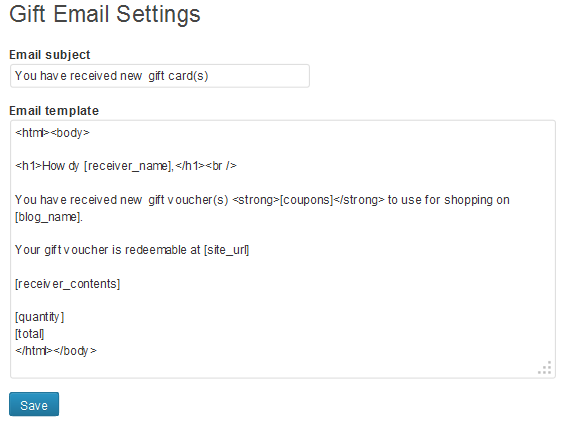The height and width of the screenshot is (429, 588).
Task: Click the [receiver_contents] placeholder line
Action: click(x=68, y=284)
